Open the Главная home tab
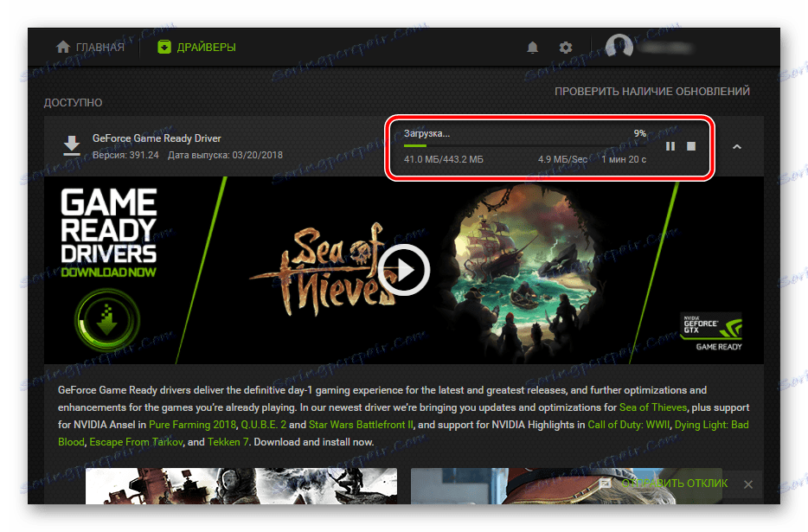 (90, 47)
